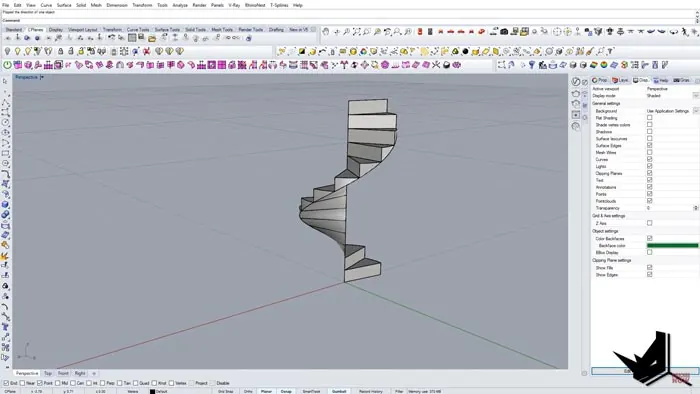Click the save disk icon in CPlanes toolbar

(x=142, y=38)
